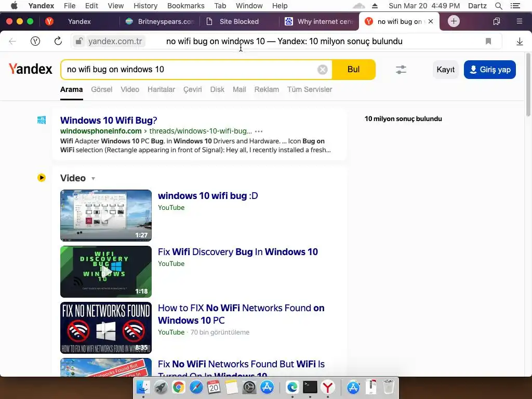Open the three-dot menu beside windowsphoneinfo result

click(x=259, y=131)
